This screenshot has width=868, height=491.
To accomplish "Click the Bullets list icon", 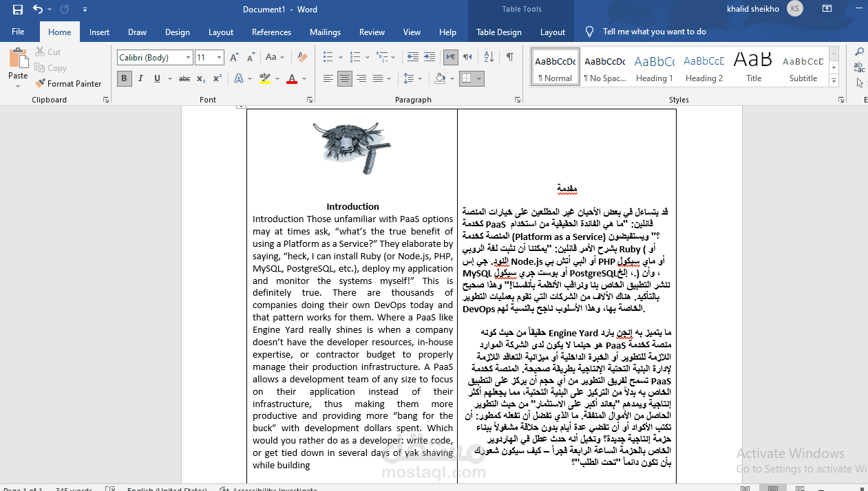I will (328, 57).
